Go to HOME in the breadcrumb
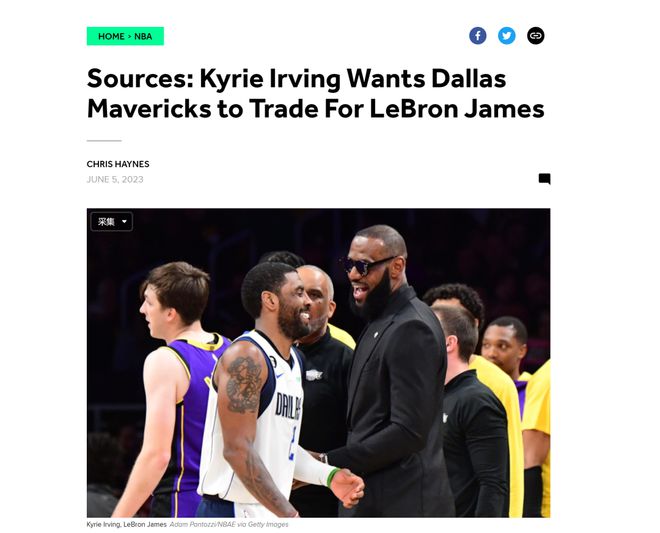The height and width of the screenshot is (533, 660). coord(111,36)
